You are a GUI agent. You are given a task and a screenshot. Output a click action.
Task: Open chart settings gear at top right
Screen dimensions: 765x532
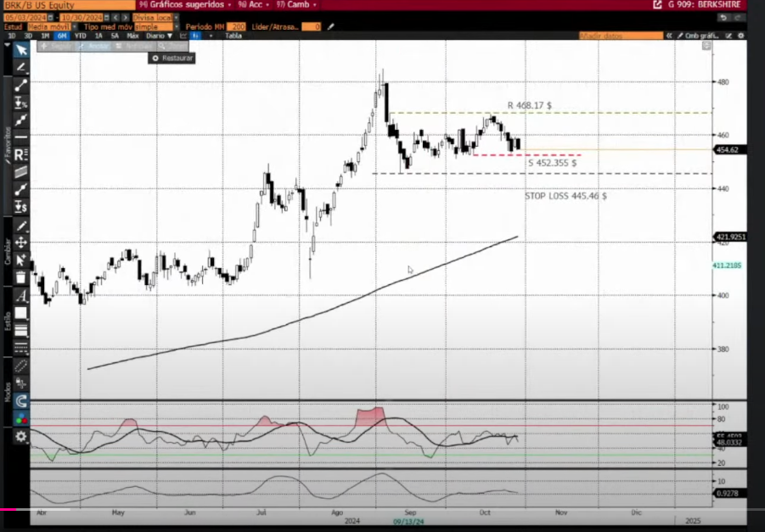[740, 36]
